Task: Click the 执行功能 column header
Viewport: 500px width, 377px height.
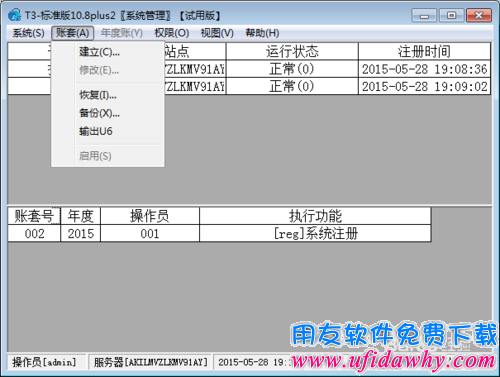Action: click(315, 216)
